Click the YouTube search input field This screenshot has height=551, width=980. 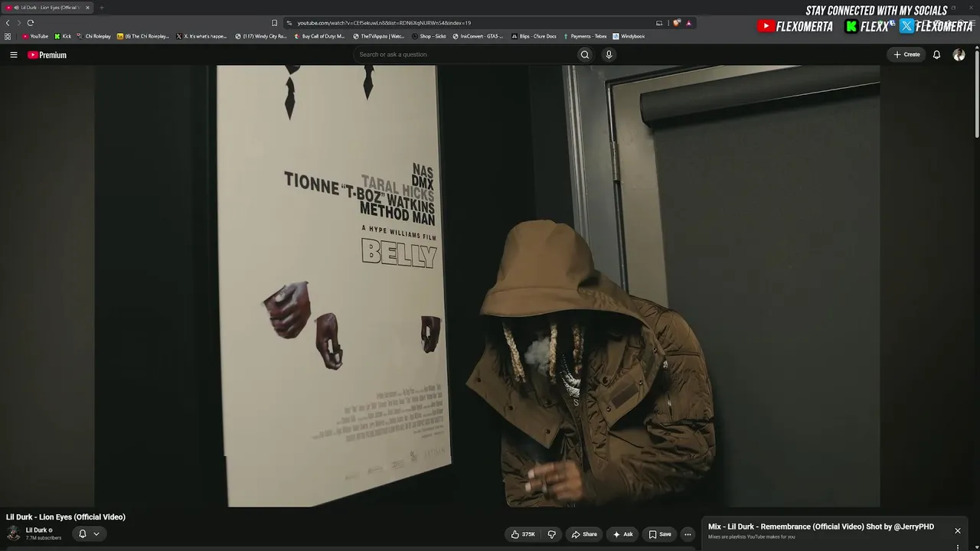coord(464,54)
